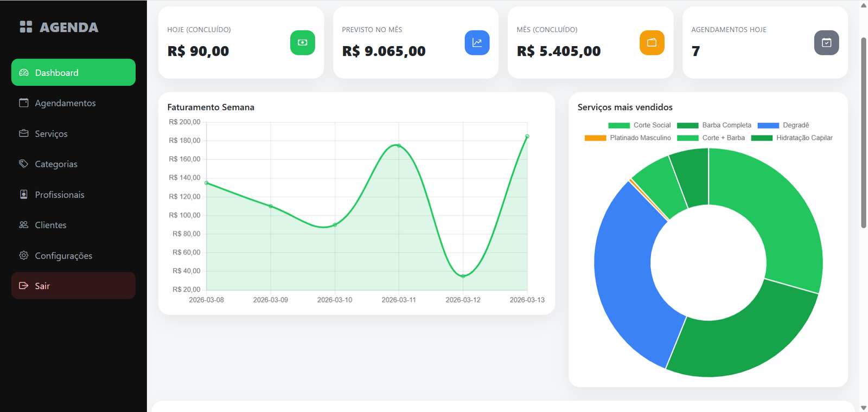This screenshot has height=412, width=868.
Task: Toggle Hidratação Capilar legend entry
Action: tap(792, 138)
